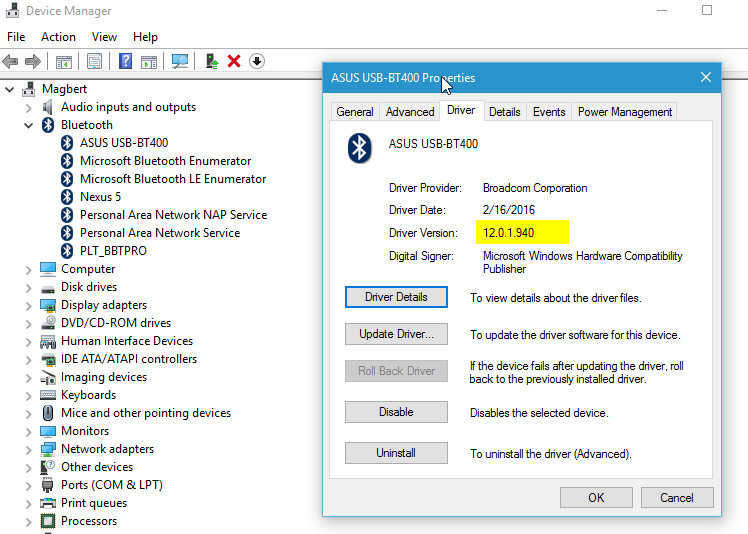Click the Display adapters icon
Screen dimensions: 748x534
coord(48,305)
